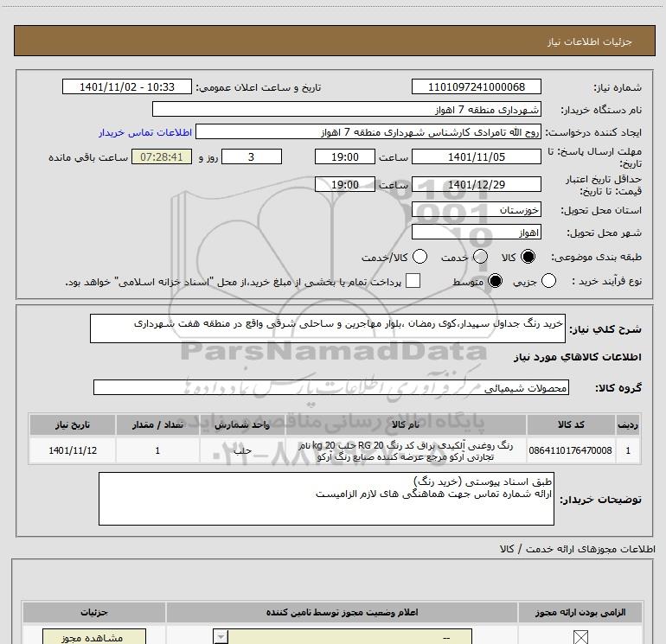
Task: Click the product group field محصولات شیمیائی
Action: tap(331, 387)
